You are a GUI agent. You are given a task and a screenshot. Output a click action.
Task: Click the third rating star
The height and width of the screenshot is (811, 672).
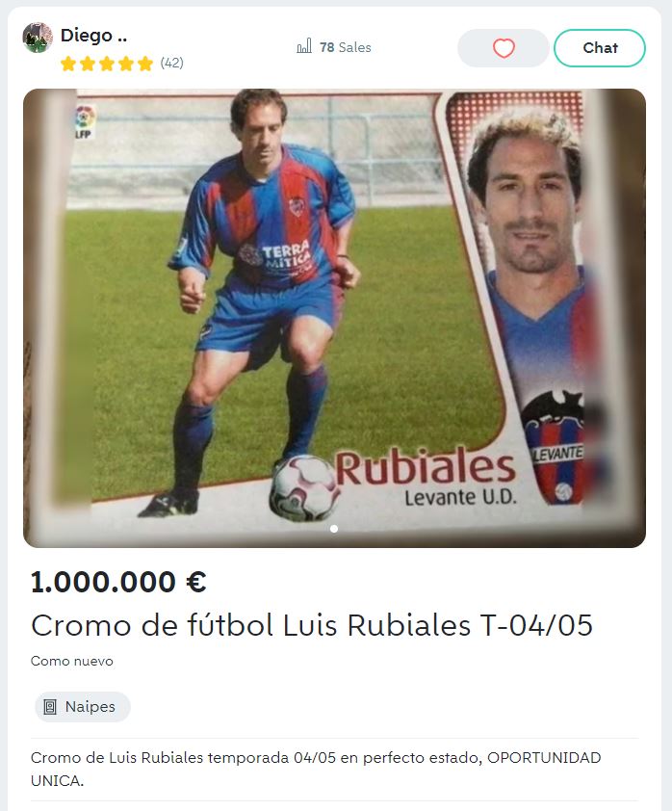(107, 64)
